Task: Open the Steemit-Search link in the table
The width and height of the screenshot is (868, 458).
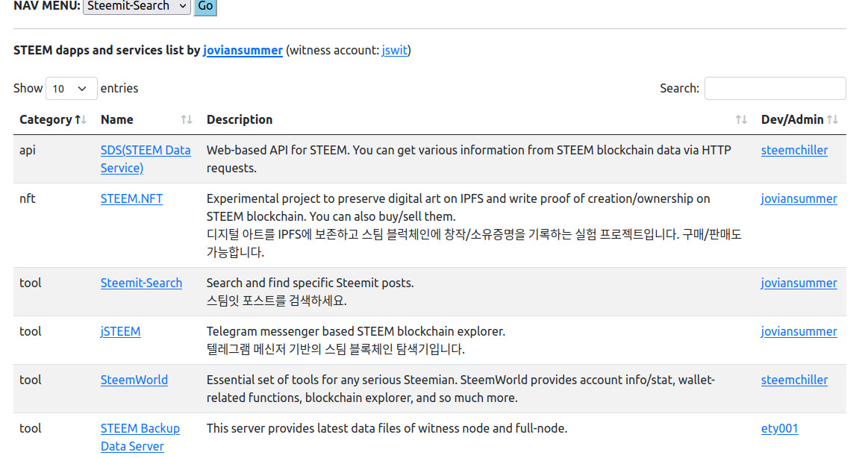Action: click(x=141, y=283)
